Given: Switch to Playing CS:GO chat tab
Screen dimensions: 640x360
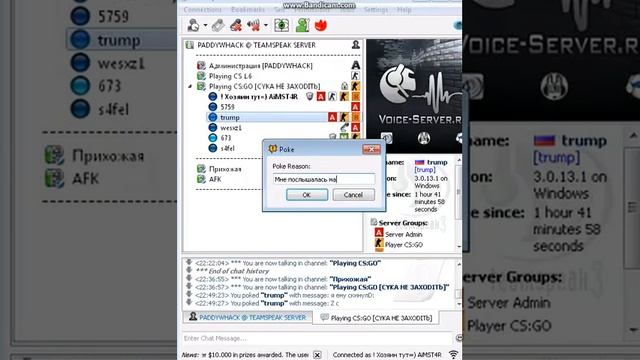Looking at the screenshot, I should (x=376, y=318).
